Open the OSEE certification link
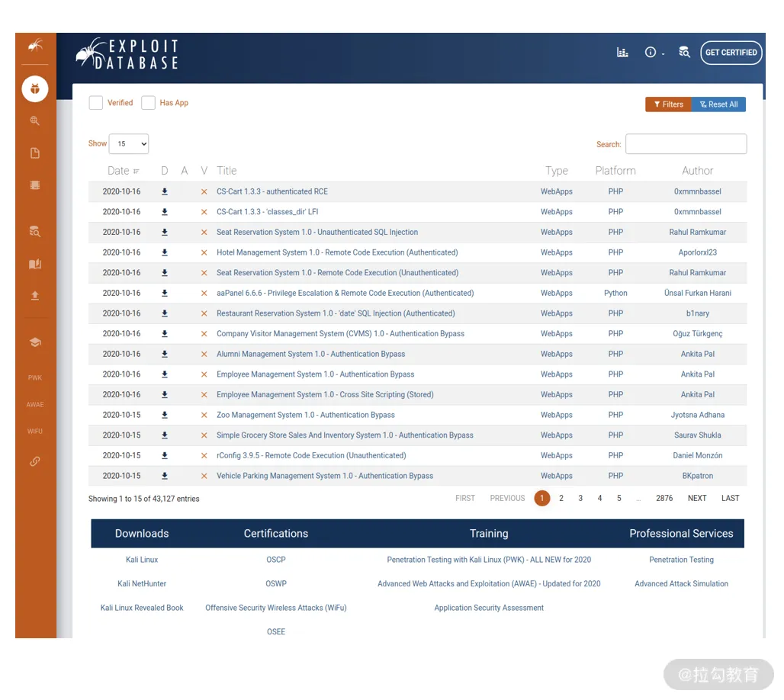Screen dimensions: 784x700 click(x=276, y=631)
